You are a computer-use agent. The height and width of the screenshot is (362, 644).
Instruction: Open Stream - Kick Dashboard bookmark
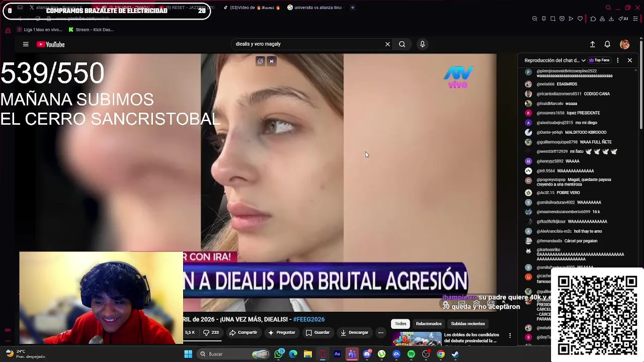pyautogui.click(x=91, y=30)
